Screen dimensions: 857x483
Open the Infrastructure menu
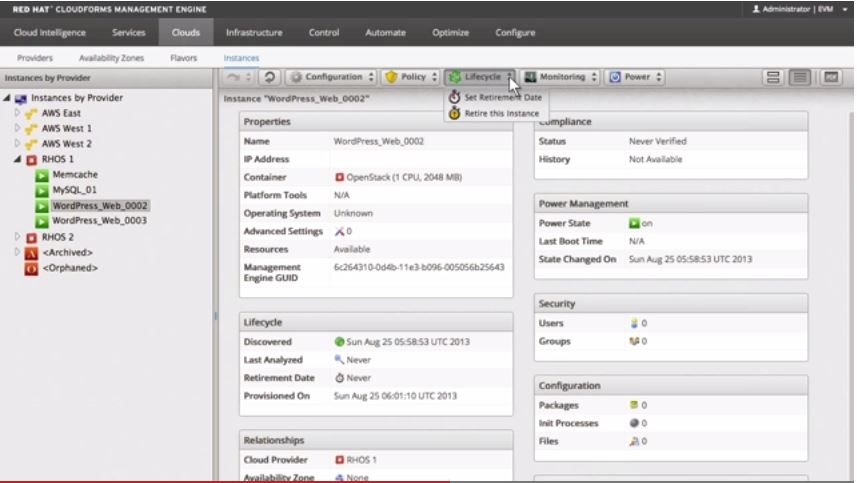(254, 33)
